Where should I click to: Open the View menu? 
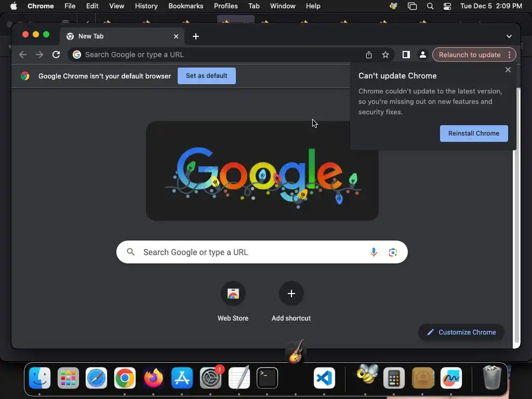click(x=116, y=6)
